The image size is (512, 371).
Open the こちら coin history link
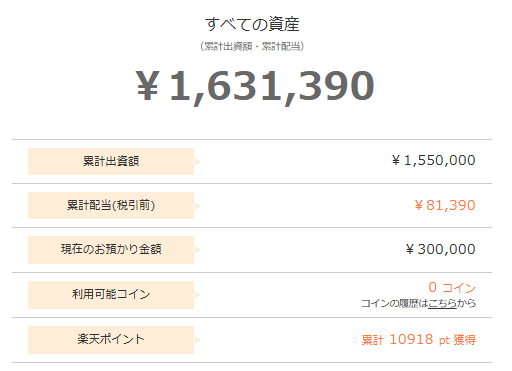tap(442, 303)
